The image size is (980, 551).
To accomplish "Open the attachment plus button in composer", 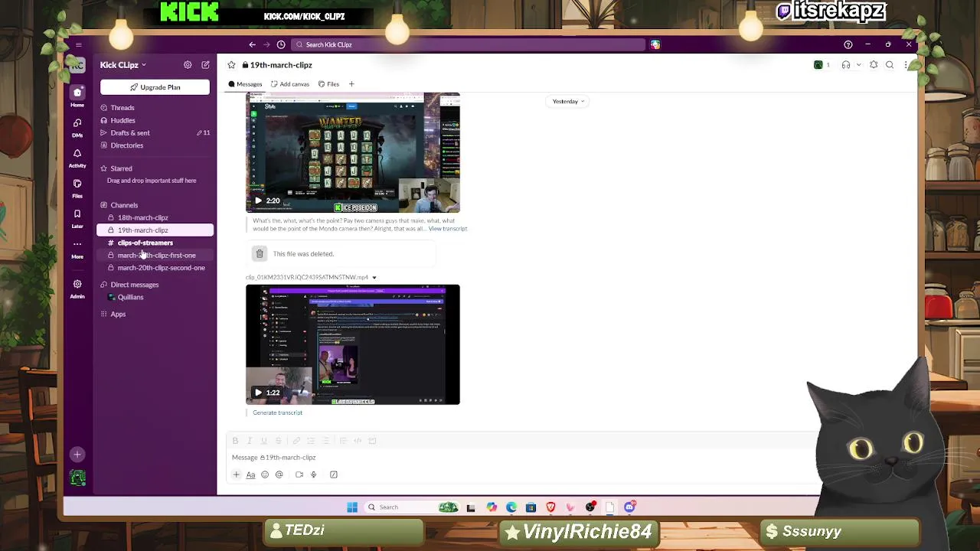I will 237,475.
